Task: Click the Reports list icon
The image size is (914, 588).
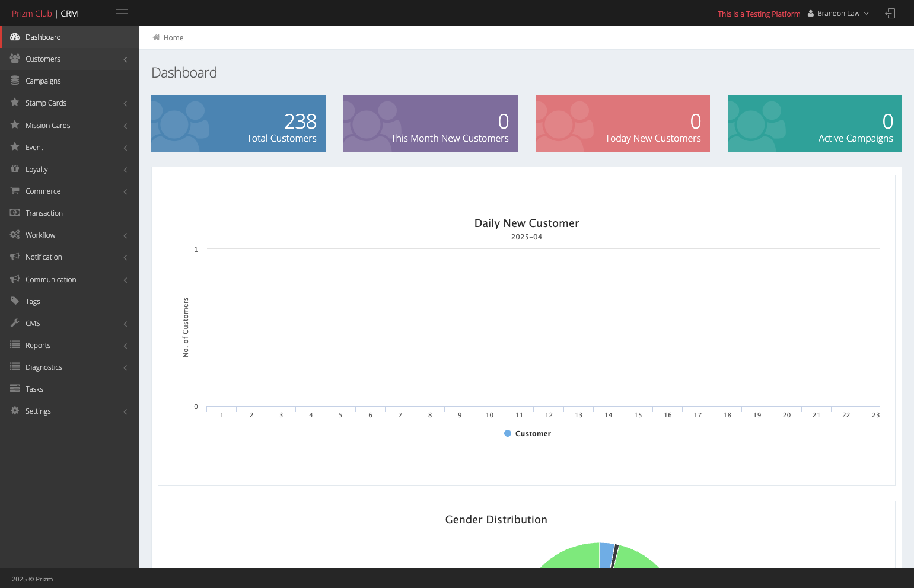Action: 15,345
